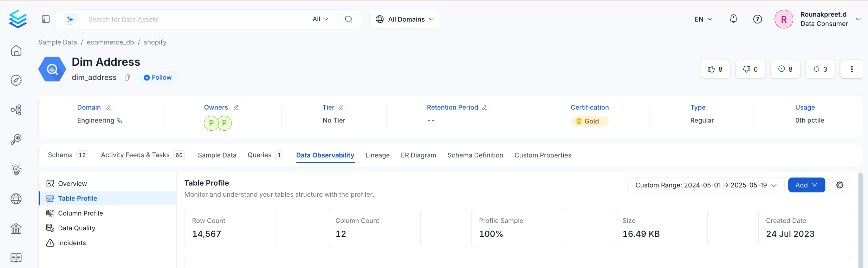868x268 pixels.
Task: Edit the Tier pencil icon
Action: pos(341,107)
